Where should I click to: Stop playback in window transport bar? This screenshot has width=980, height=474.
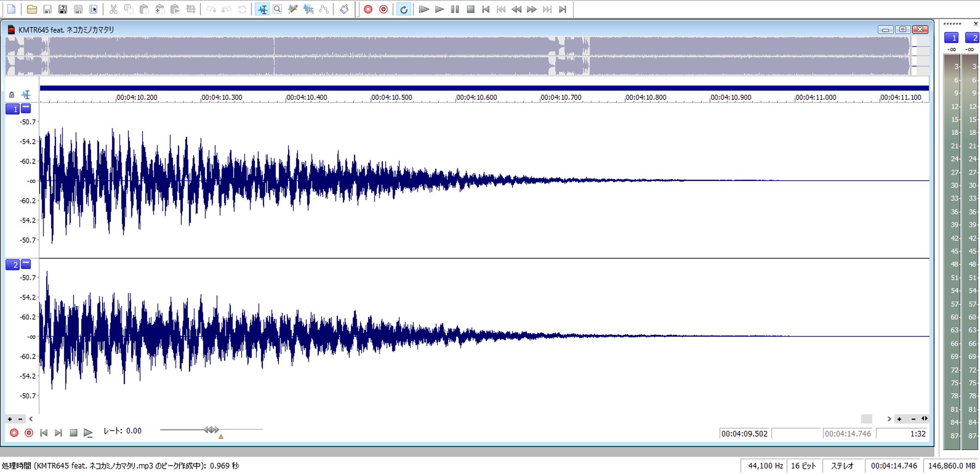click(73, 433)
